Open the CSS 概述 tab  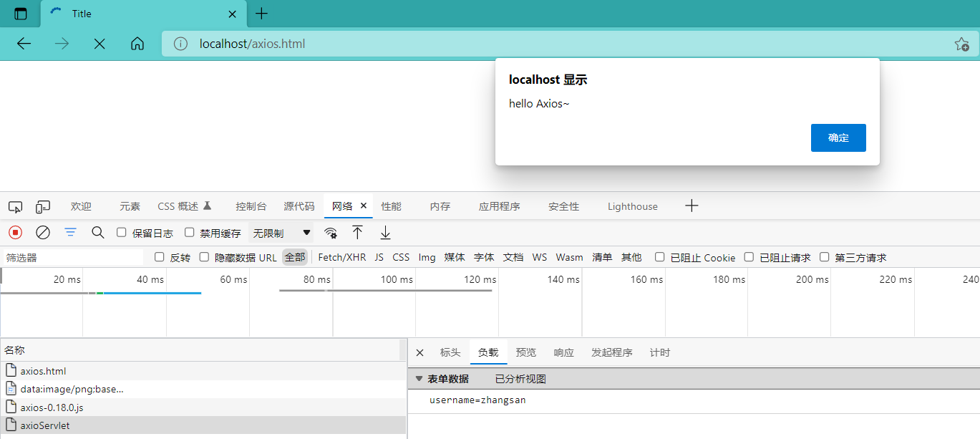tap(185, 206)
